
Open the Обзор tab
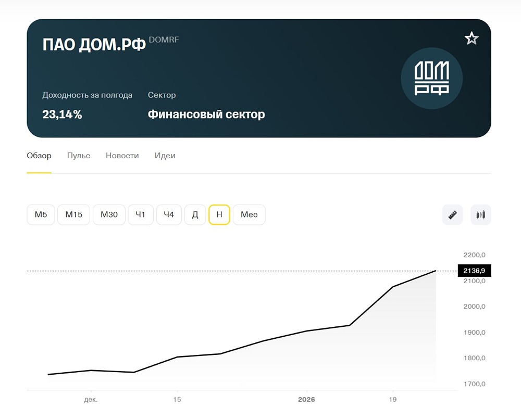click(39, 155)
